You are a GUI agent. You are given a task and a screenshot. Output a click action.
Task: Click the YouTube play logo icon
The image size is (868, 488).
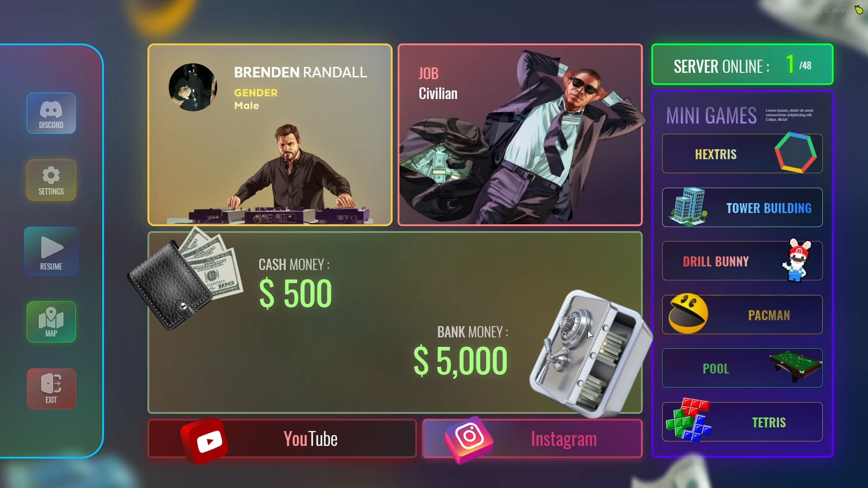pos(204,441)
